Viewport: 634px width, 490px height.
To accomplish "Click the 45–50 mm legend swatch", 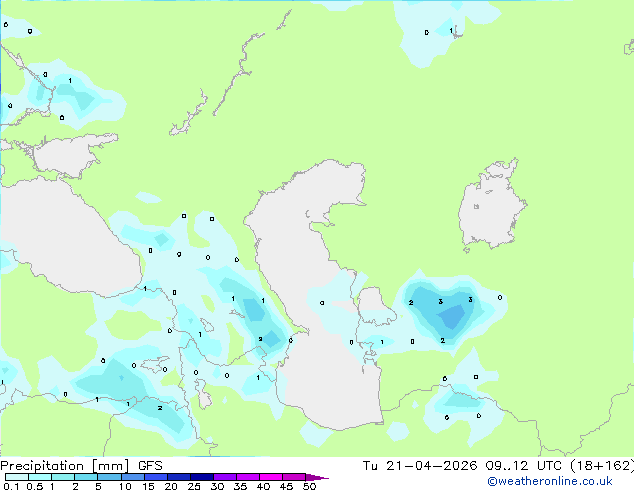I will pyautogui.click(x=294, y=477).
